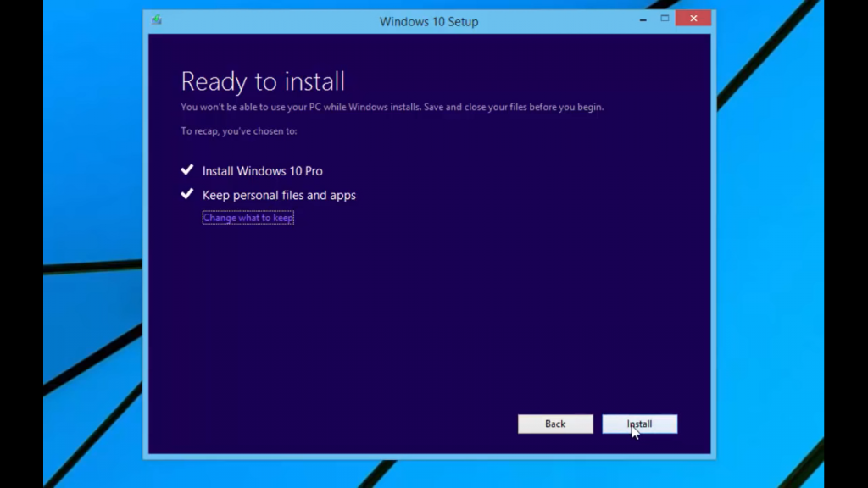868x488 pixels.
Task: Click the maximize icon on setup window
Action: (665, 17)
